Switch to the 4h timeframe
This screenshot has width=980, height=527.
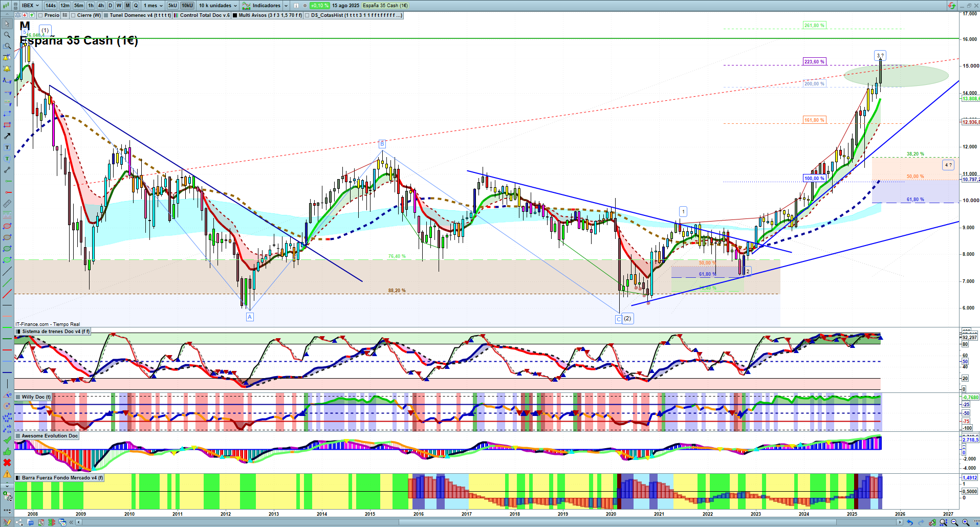101,6
